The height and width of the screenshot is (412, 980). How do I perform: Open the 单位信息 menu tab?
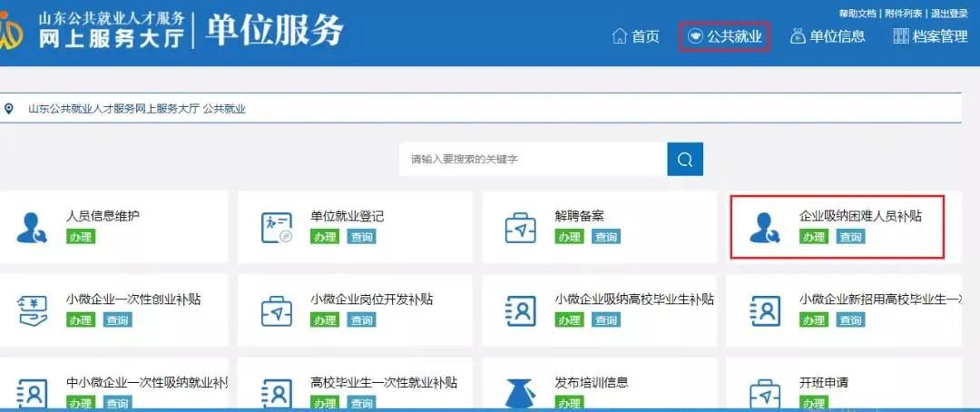828,36
